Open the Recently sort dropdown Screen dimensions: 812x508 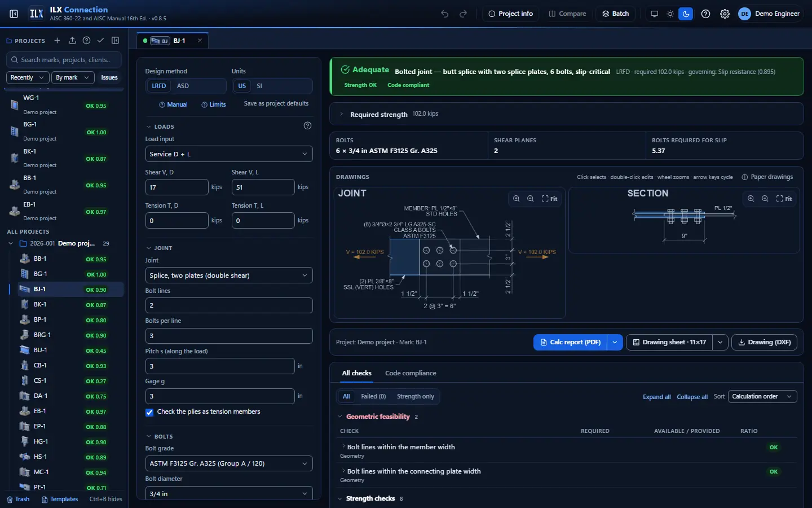[x=28, y=77]
